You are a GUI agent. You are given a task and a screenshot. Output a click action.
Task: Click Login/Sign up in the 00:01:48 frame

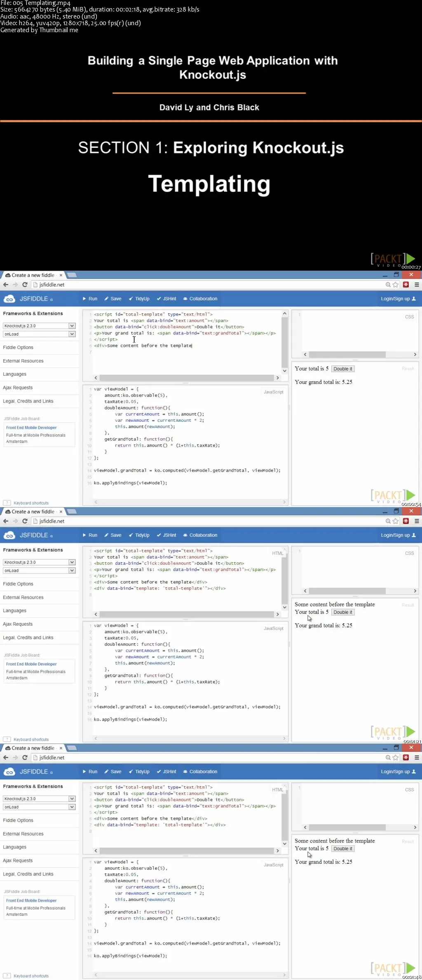point(398,772)
